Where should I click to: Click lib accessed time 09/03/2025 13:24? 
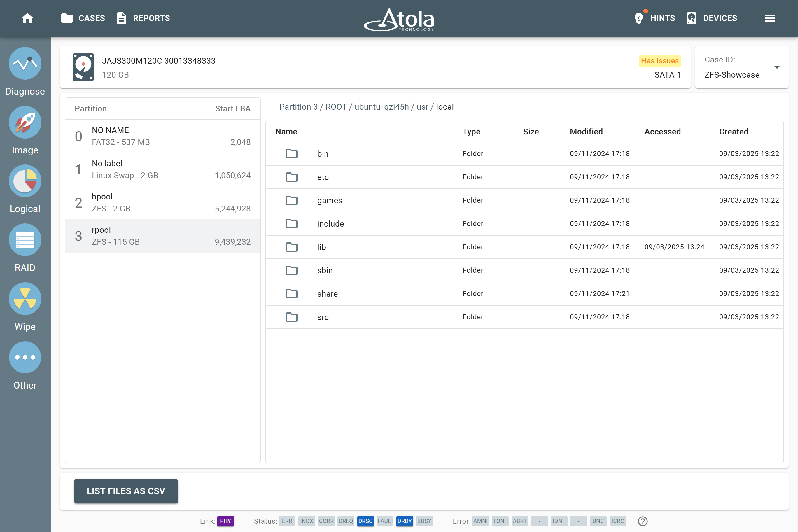[674, 247]
